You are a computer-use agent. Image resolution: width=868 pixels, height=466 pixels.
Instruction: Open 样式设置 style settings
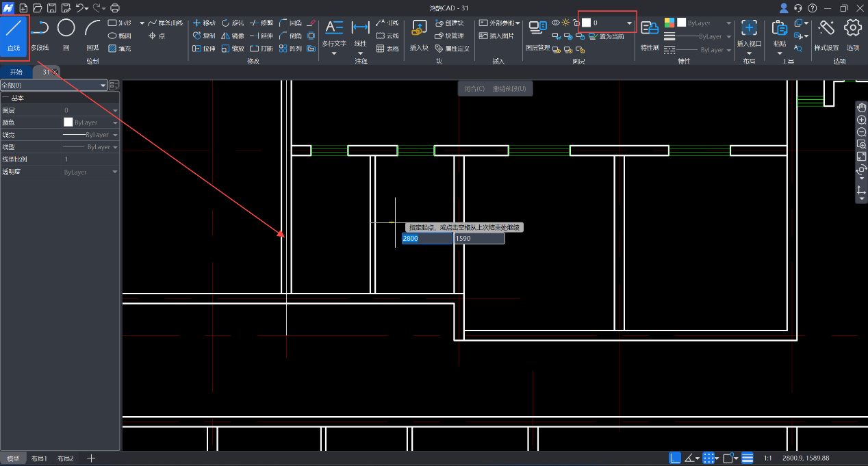[826, 34]
